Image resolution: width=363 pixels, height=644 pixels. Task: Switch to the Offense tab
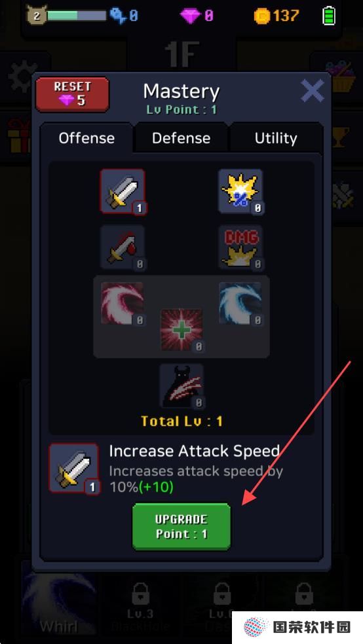(86, 138)
